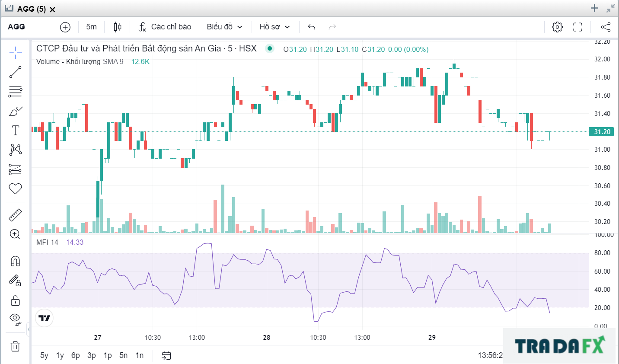Set time range to 3p
619x364 pixels.
[92, 355]
